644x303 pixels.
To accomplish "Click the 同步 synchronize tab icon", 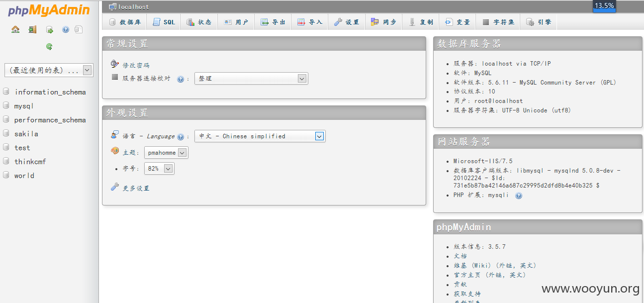I will (x=375, y=22).
